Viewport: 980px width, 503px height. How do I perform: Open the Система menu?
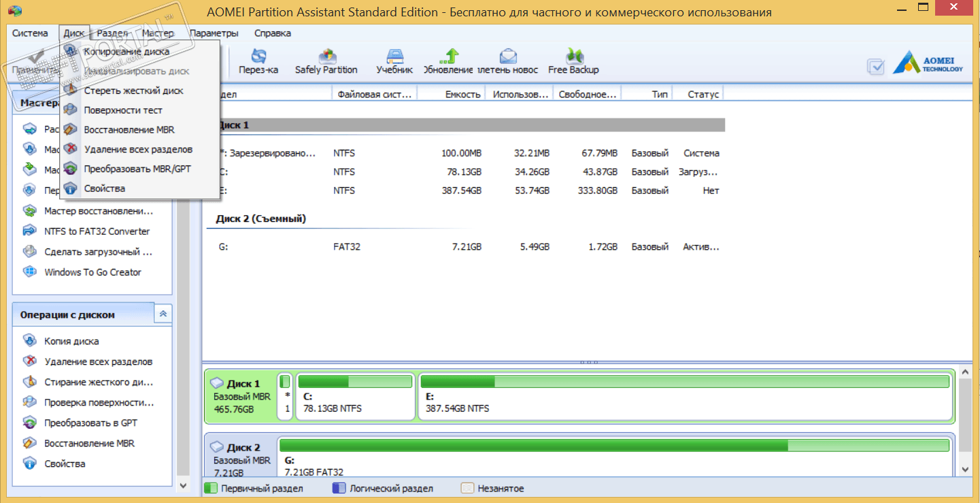30,33
